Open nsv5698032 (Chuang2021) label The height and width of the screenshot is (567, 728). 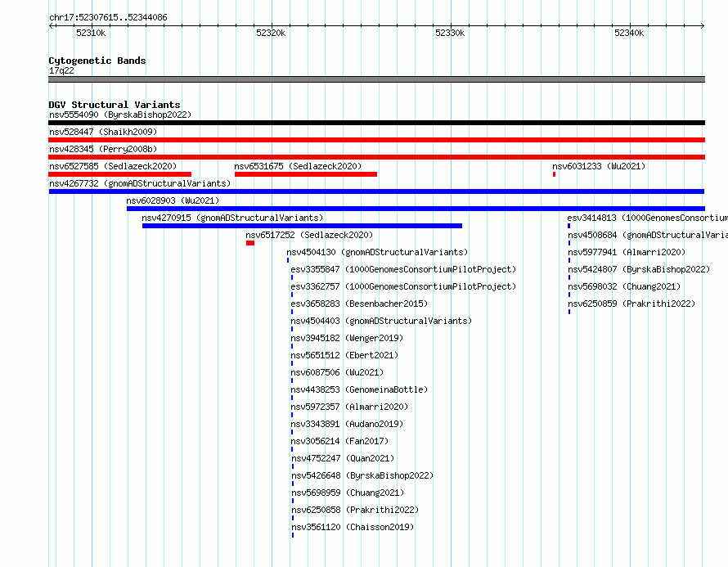tap(624, 286)
